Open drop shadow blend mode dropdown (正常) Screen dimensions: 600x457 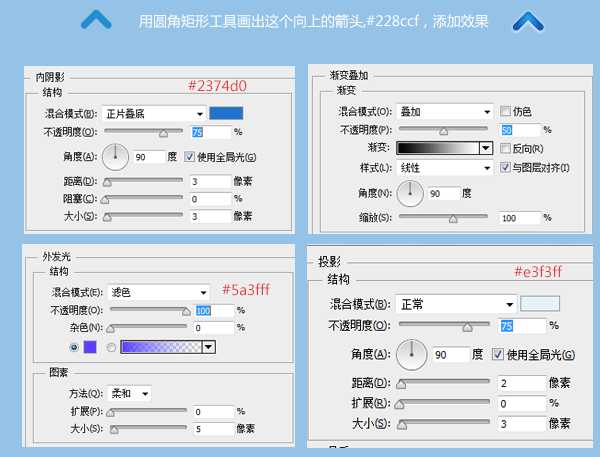coord(456,304)
